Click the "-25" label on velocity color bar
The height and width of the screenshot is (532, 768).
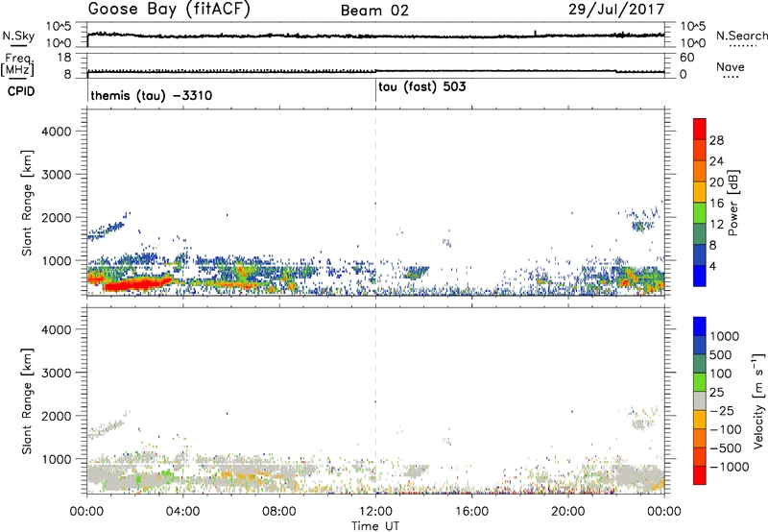coord(722,410)
